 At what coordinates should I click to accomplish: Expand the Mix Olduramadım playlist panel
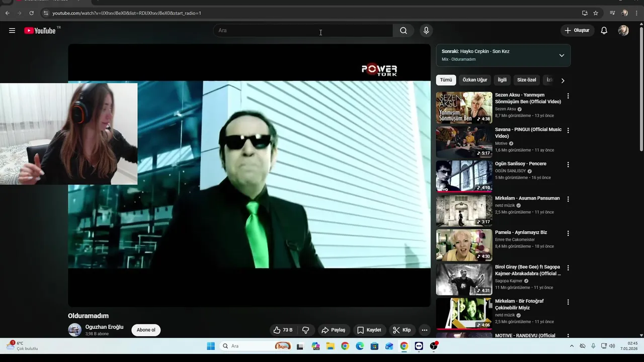tap(561, 55)
